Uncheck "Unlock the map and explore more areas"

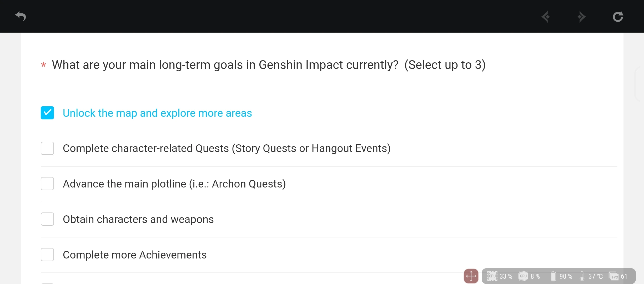(47, 113)
